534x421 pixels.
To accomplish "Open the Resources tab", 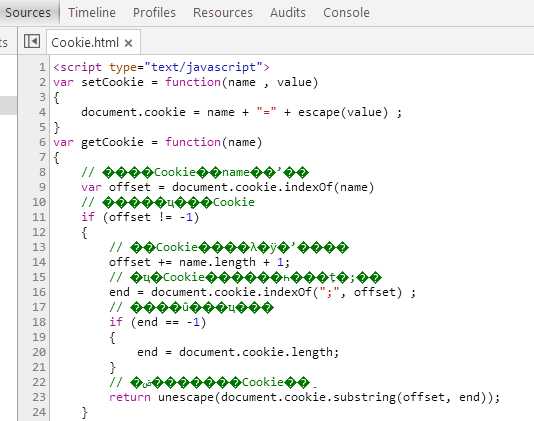I will click(223, 13).
